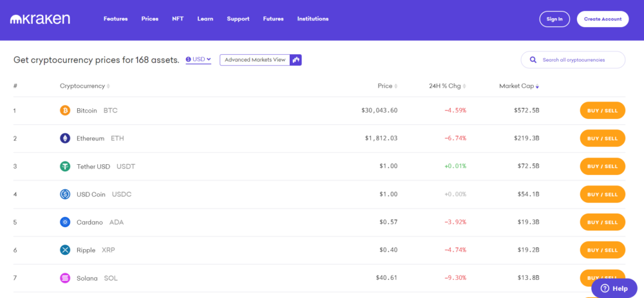Sort by the Price column
Viewport: 644px width, 298px height.
tap(387, 86)
